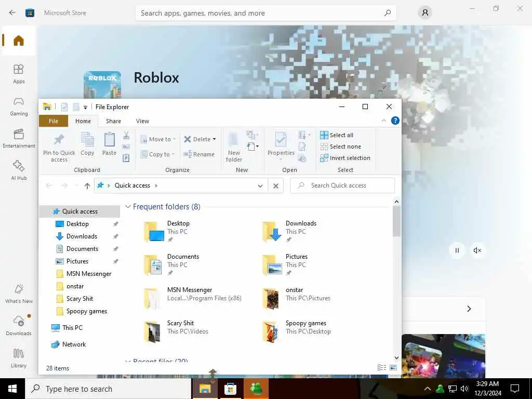The image size is (532, 399).
Task: Open the File tab in File Explorer
Action: tap(54, 121)
